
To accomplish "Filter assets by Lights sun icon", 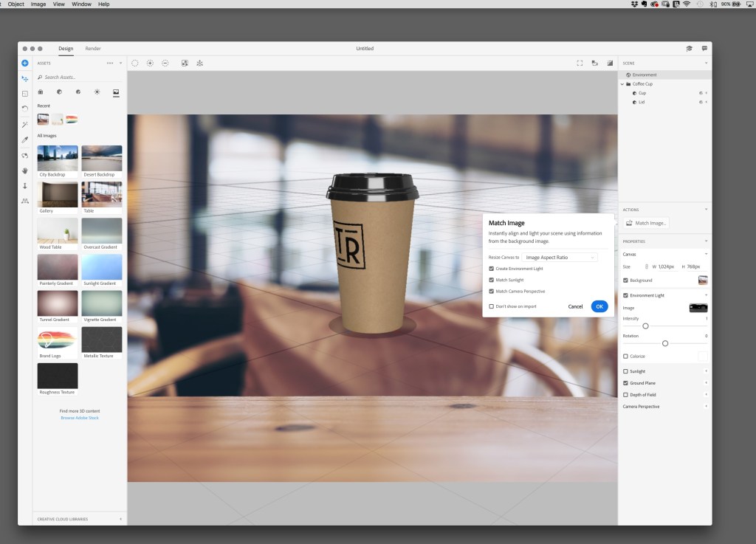I will 97,92.
